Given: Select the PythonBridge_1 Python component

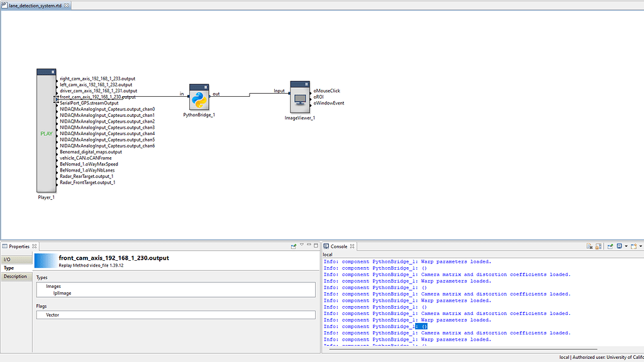Looking at the screenshot, I should point(199,97).
